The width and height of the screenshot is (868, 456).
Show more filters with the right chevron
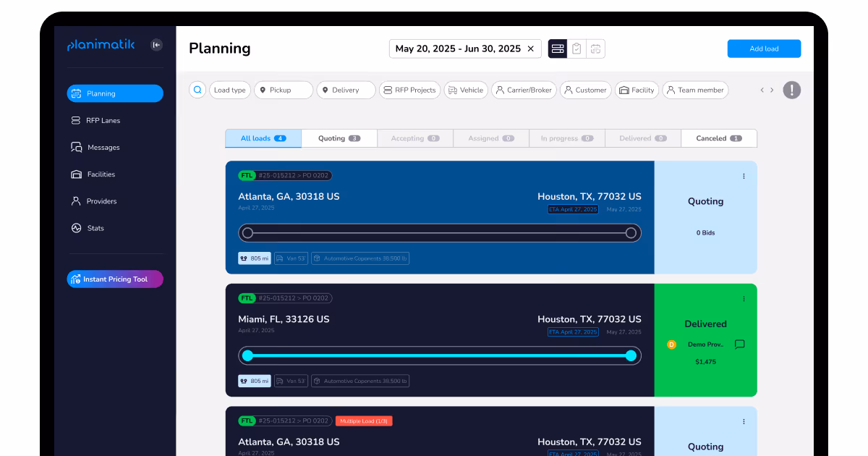[x=772, y=90]
